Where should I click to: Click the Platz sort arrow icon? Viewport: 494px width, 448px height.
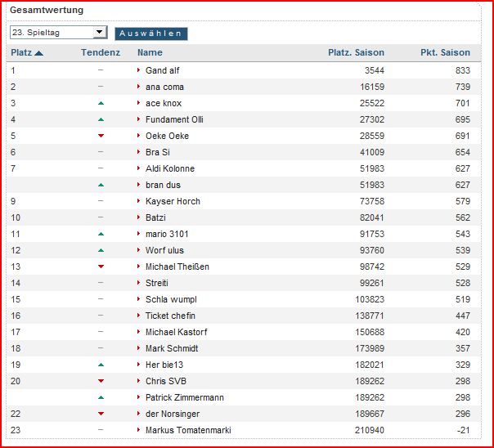click(39, 53)
